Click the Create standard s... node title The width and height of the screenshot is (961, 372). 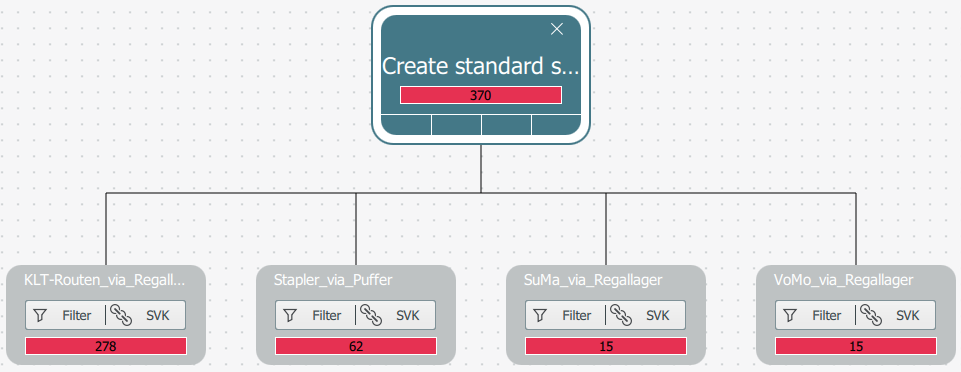480,66
